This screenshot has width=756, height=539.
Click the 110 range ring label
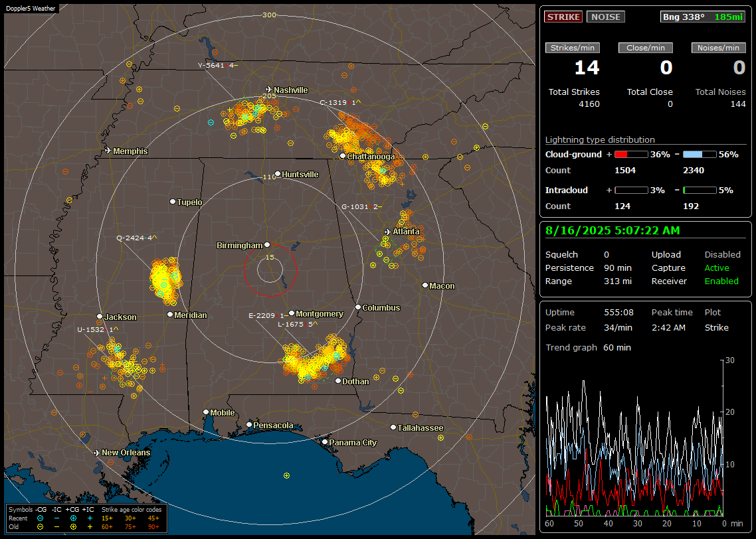[x=269, y=177]
